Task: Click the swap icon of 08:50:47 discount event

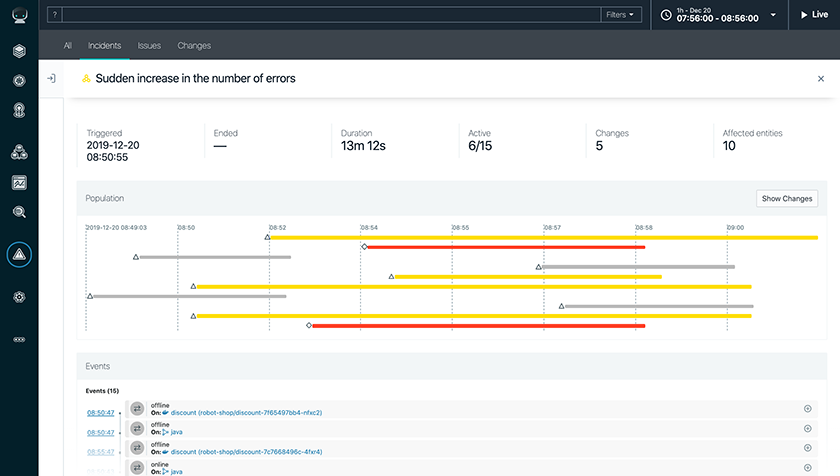Action: [x=137, y=409]
